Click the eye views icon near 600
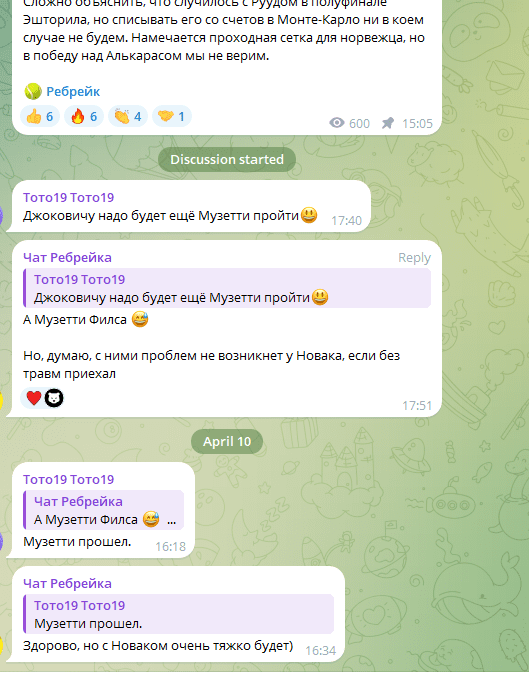The width and height of the screenshot is (529, 676). [337, 123]
